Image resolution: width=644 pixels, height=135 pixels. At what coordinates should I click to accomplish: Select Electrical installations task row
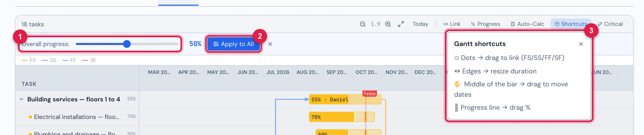coord(77,117)
